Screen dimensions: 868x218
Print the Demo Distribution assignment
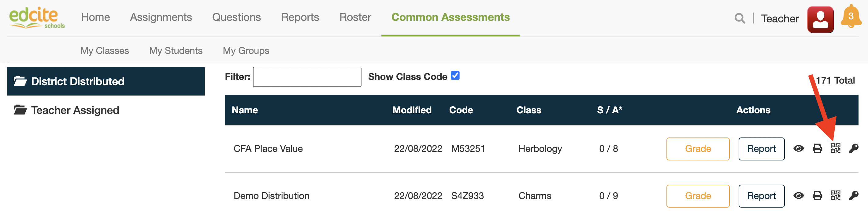tap(817, 196)
